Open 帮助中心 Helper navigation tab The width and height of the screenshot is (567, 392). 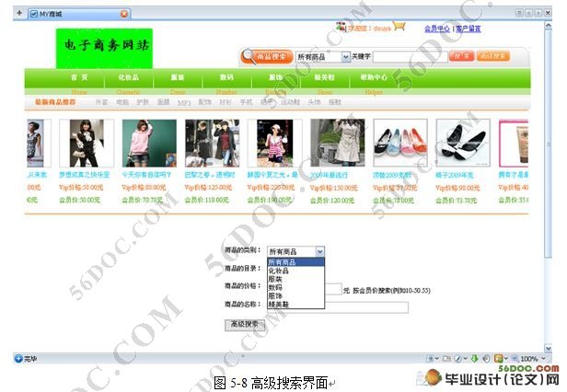click(x=374, y=77)
